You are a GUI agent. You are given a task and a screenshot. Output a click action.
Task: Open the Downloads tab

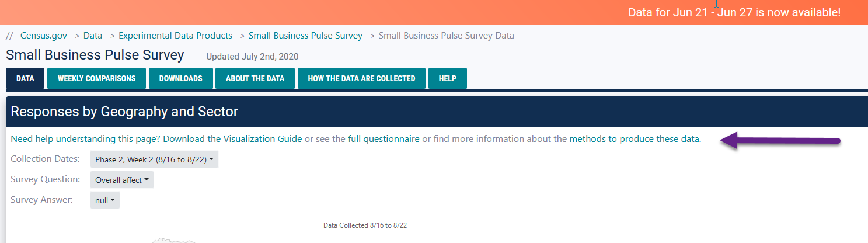pyautogui.click(x=180, y=78)
